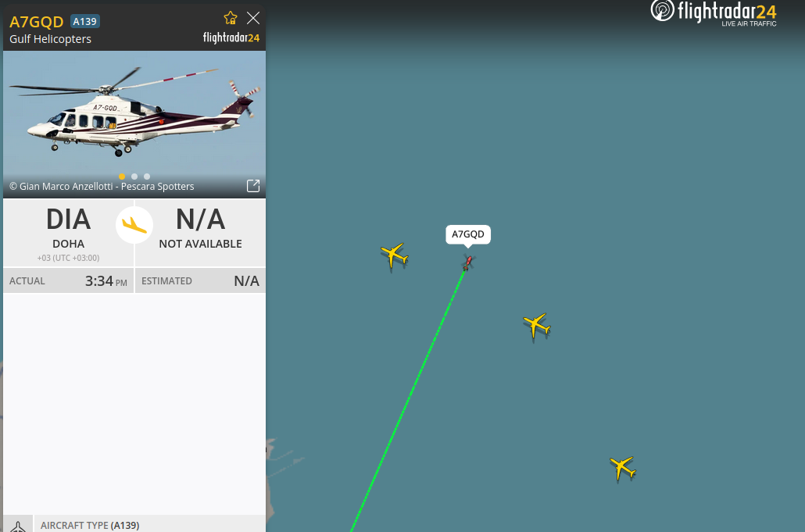Select the third photo carousel dot

[x=147, y=177]
